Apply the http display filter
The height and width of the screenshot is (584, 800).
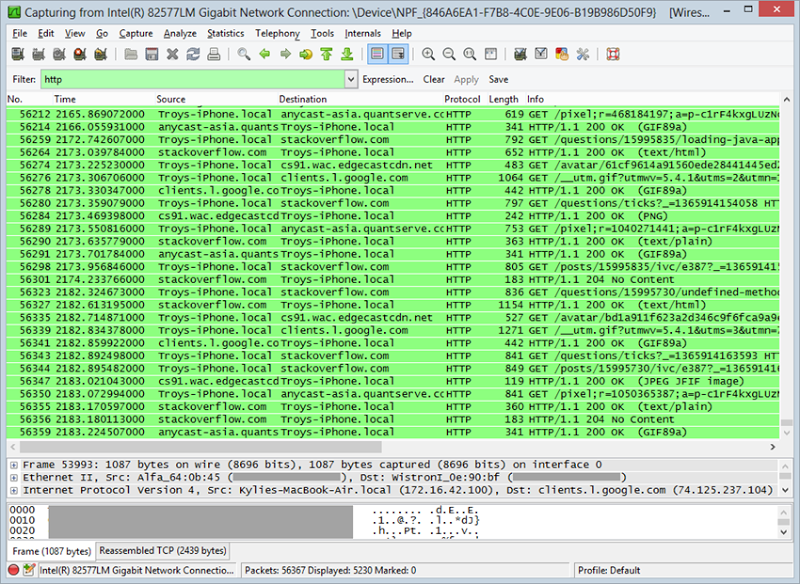coord(466,79)
